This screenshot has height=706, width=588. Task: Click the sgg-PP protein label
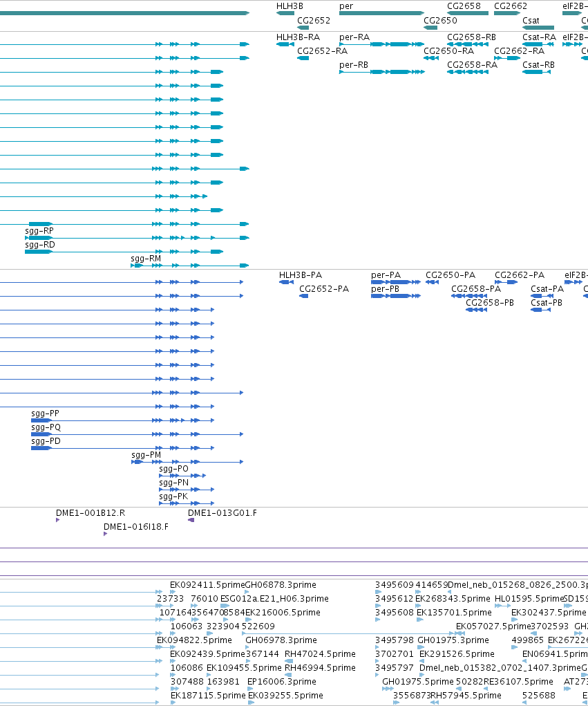click(x=45, y=414)
